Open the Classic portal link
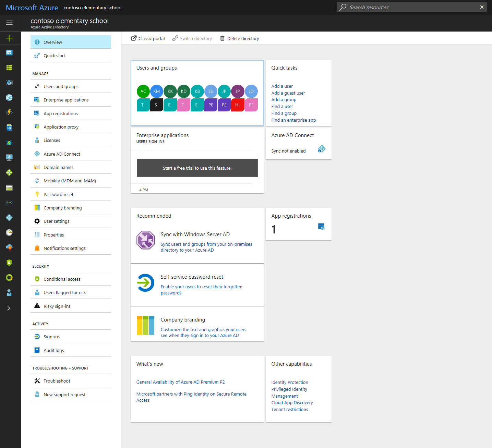The width and height of the screenshot is (492, 448). (148, 38)
